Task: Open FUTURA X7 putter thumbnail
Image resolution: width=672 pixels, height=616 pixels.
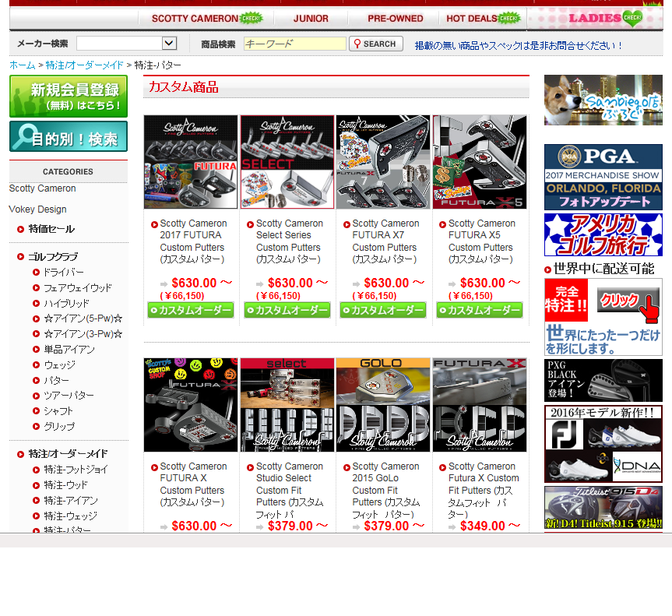Action: pos(383,162)
